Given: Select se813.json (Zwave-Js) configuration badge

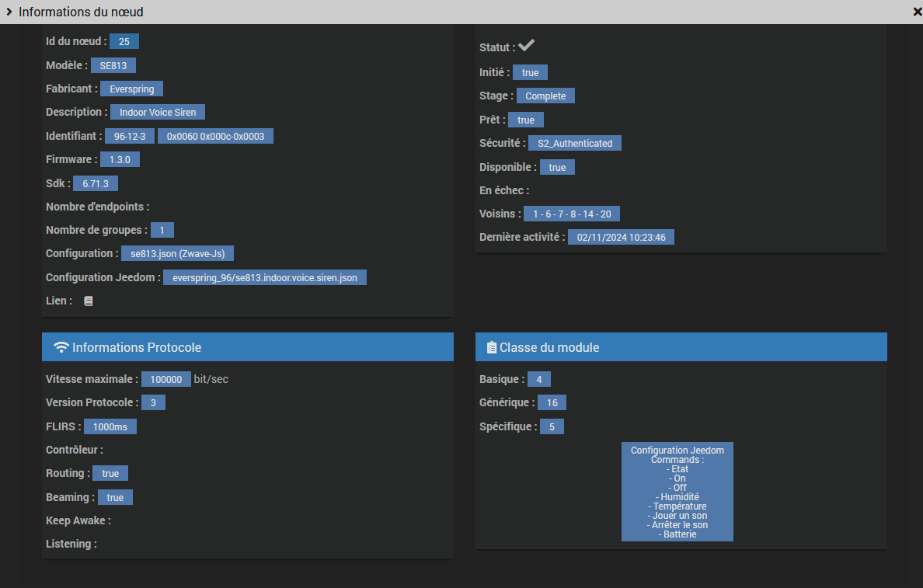Looking at the screenshot, I should tap(178, 254).
